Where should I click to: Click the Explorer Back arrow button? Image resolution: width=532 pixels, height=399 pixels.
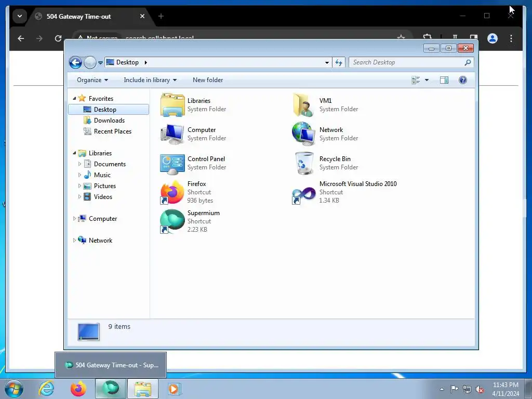point(75,62)
